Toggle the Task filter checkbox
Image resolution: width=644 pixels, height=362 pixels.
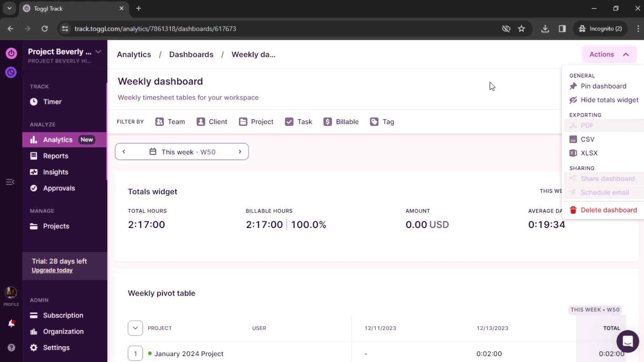289,122
